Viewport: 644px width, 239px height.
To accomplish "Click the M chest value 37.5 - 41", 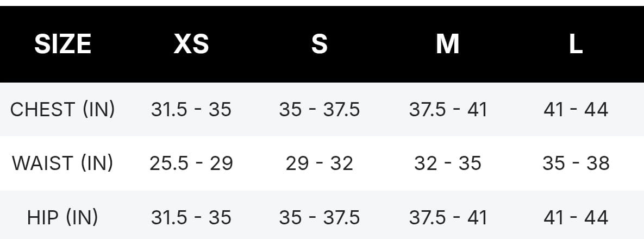I will click(x=448, y=109).
